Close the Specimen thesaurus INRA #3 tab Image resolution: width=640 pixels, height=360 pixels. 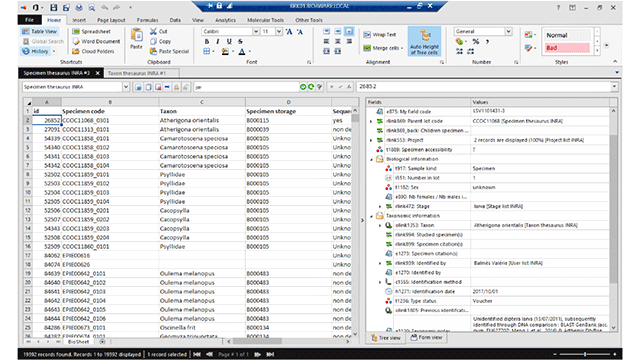click(x=98, y=73)
